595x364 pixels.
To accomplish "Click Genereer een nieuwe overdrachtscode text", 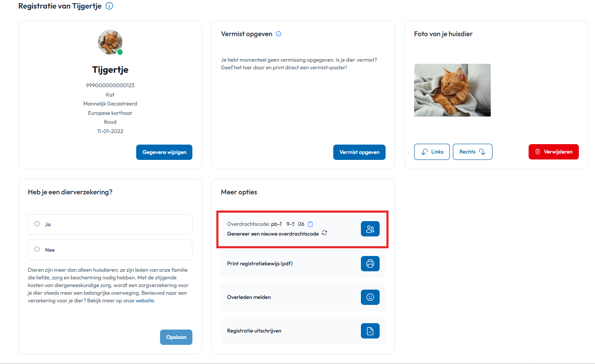I will [x=273, y=234].
